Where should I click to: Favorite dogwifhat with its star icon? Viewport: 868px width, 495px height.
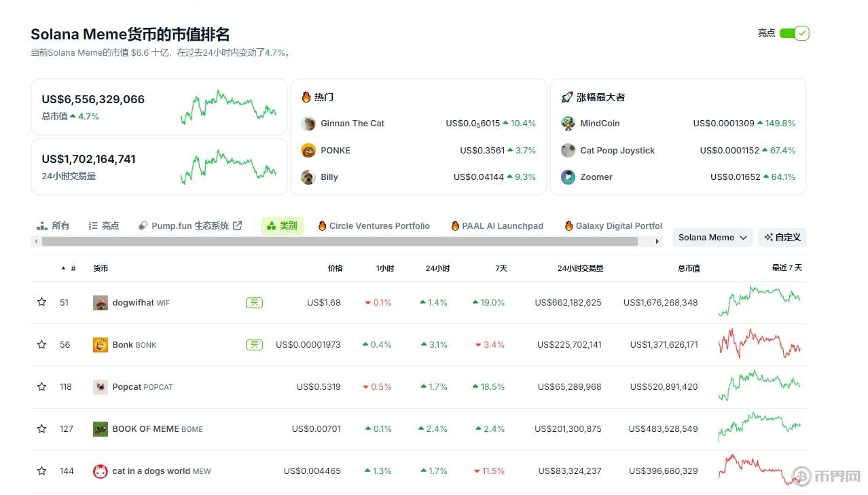tap(41, 302)
